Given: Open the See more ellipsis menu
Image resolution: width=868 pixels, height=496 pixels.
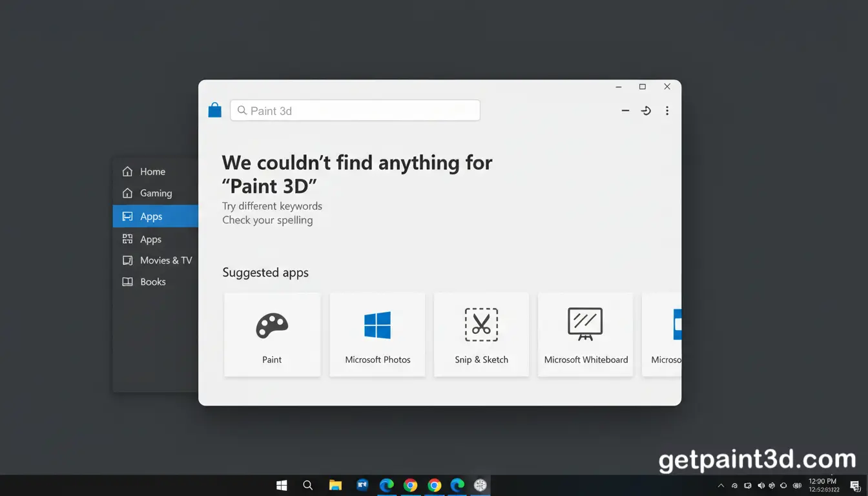Looking at the screenshot, I should click(667, 110).
